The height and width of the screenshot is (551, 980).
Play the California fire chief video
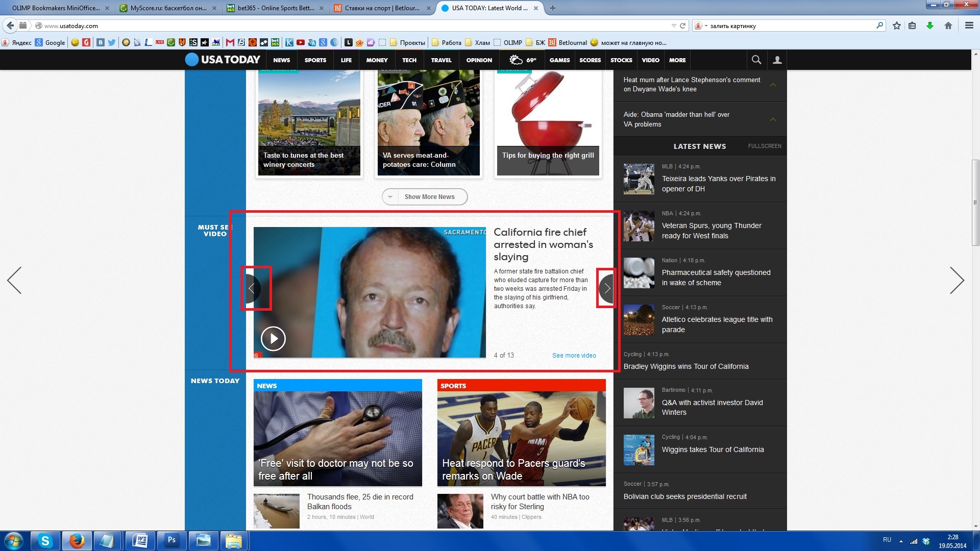pos(273,338)
